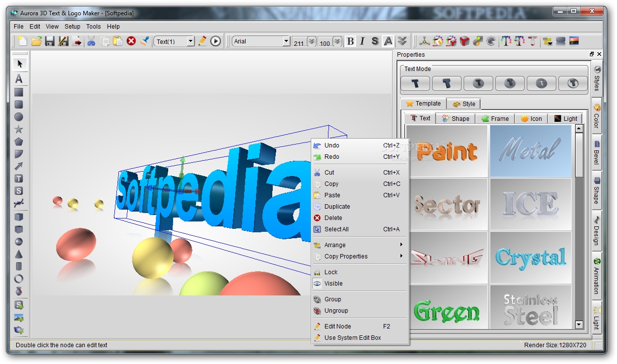Click the Save As pencil-disk icon
617x364 pixels.
pyautogui.click(x=63, y=41)
